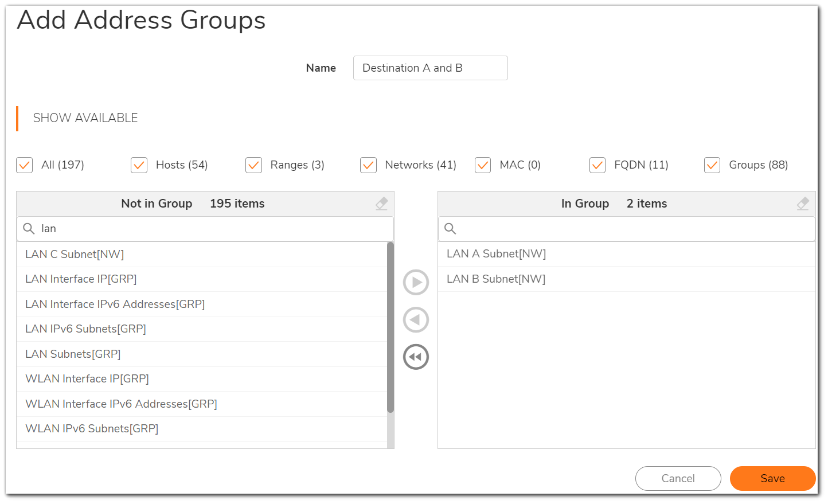Select LAN Interface IPv6 Addresses[GRP]
Viewport: 828px width, 504px height.
coord(202,304)
